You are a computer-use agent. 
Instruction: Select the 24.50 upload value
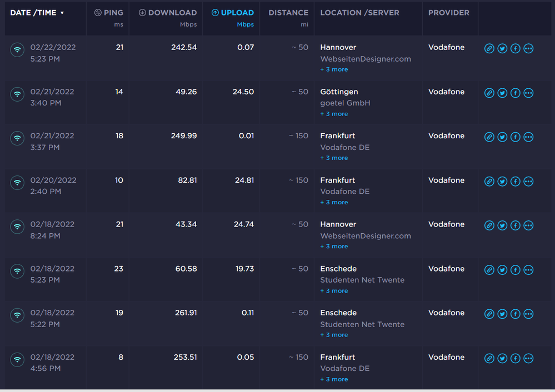[x=243, y=92]
